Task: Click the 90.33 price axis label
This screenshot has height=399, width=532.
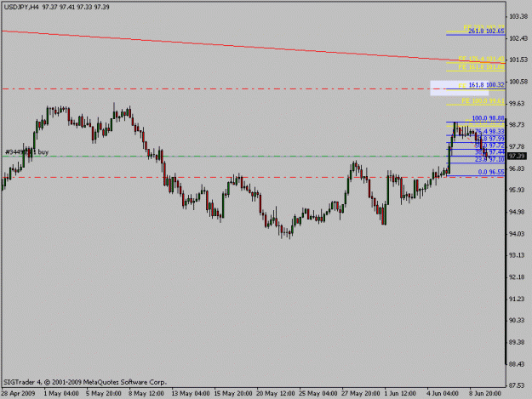Action: click(x=518, y=321)
